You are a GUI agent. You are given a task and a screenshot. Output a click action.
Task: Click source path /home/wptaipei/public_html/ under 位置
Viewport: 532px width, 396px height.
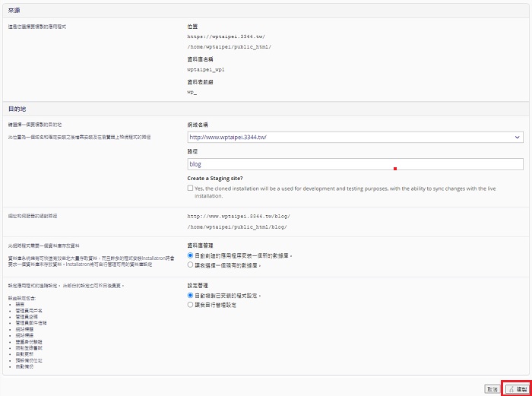[229, 47]
